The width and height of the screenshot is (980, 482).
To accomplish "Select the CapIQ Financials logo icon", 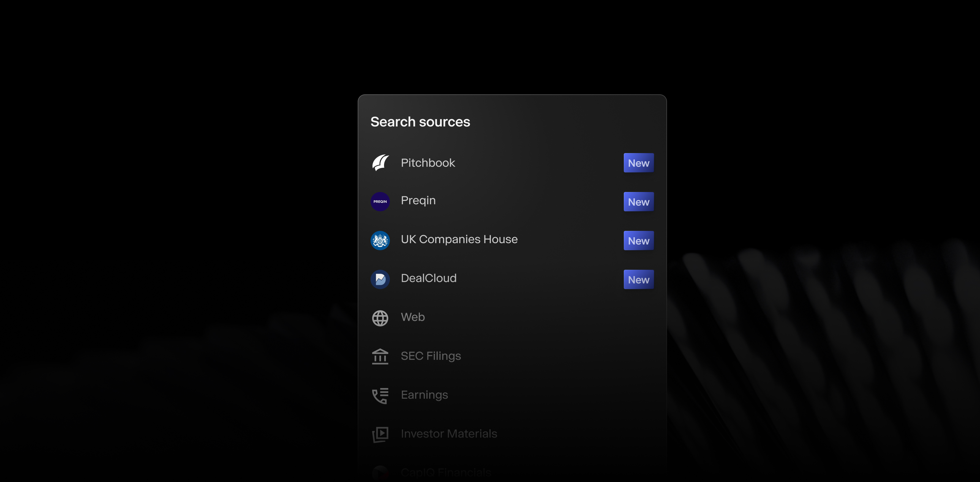I will [x=380, y=473].
